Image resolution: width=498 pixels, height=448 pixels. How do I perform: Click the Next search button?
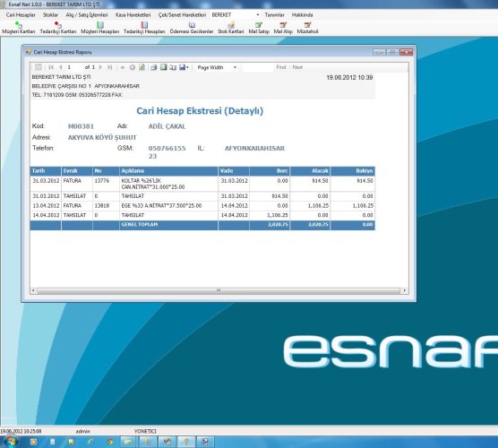click(x=297, y=67)
